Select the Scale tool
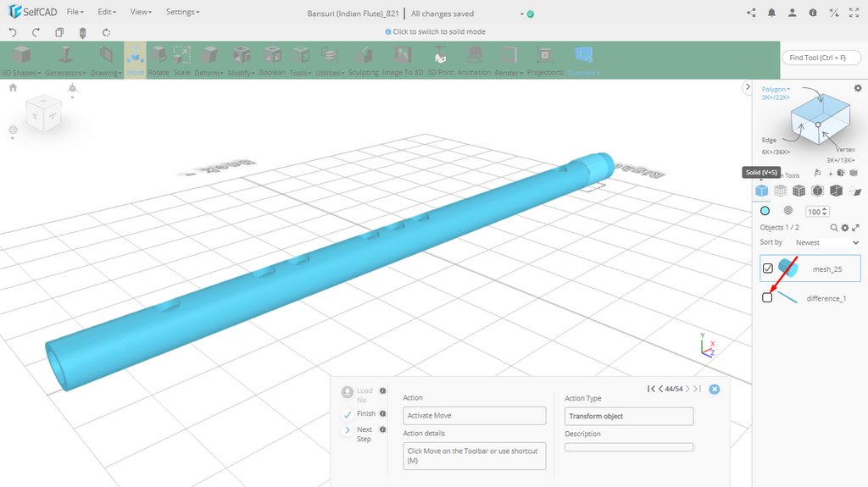Viewport: 868px width, 487px height. pyautogui.click(x=181, y=59)
